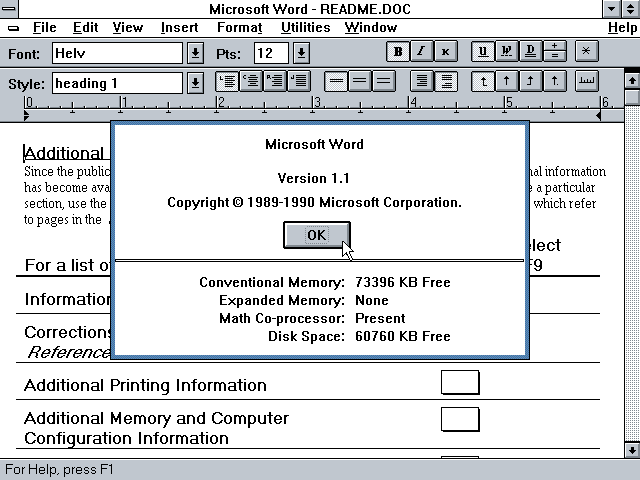Select open paragraph spacing icon

point(445,81)
